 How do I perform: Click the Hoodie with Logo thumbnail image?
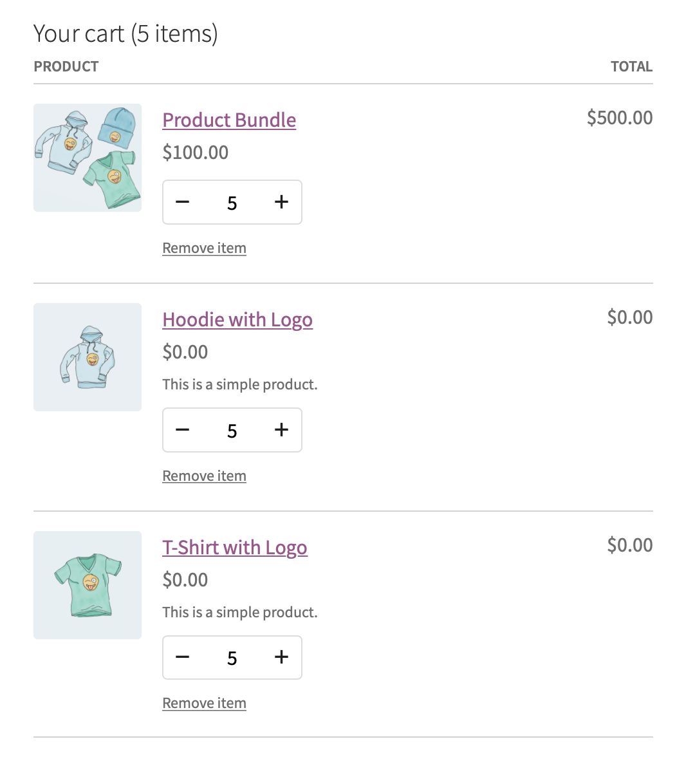[x=87, y=357]
